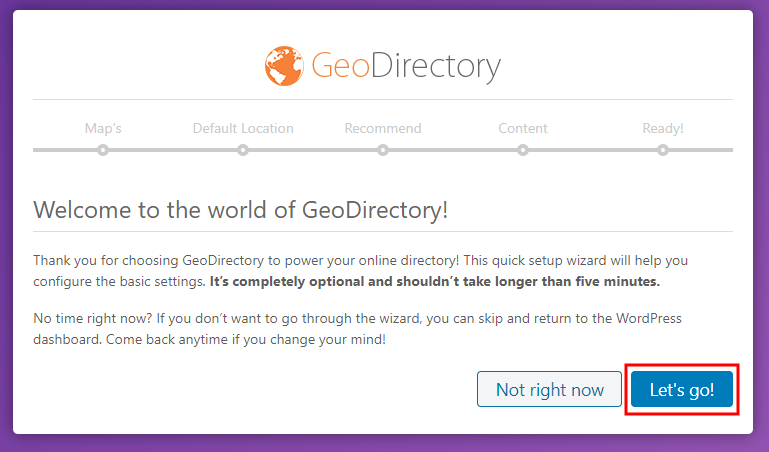Click the circle marker under Recommend
Screen dimensions: 769x452
tap(383, 150)
